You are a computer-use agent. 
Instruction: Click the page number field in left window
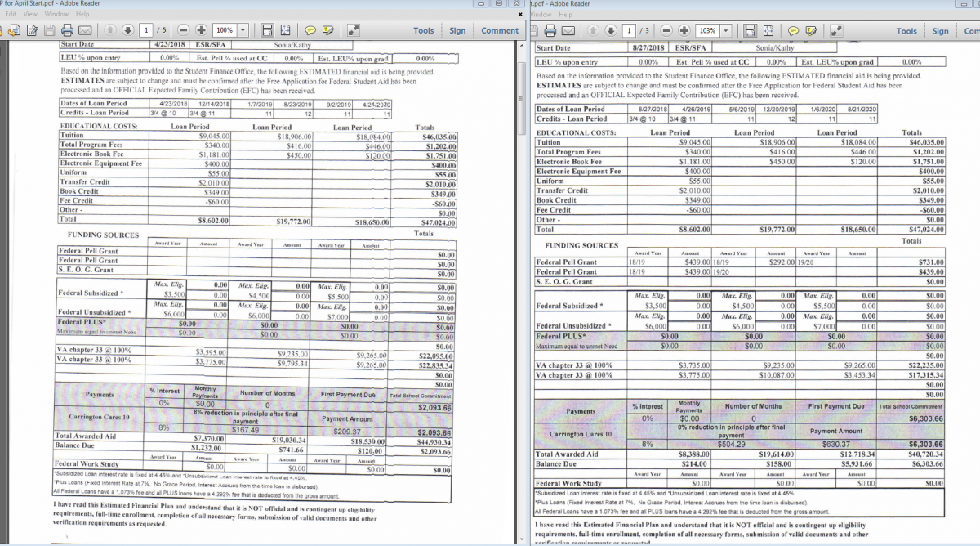(x=146, y=30)
